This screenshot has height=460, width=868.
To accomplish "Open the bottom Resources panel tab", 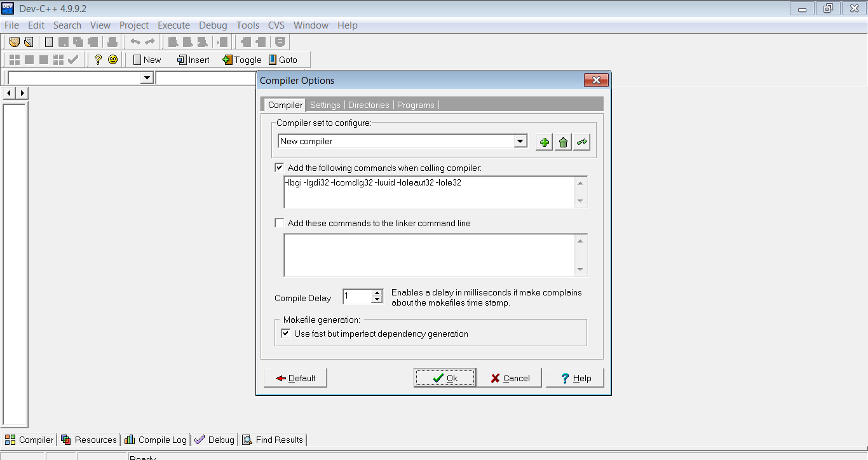I will click(x=89, y=440).
